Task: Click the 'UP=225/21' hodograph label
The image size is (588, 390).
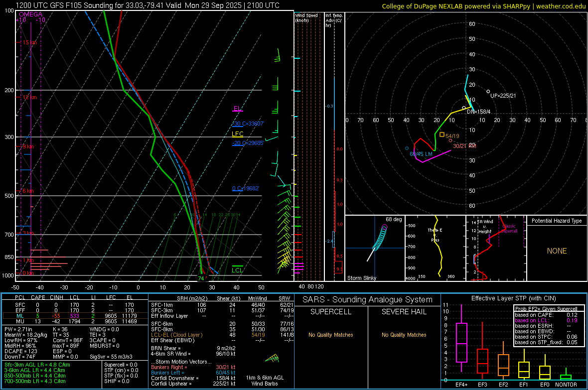Action: [503, 96]
